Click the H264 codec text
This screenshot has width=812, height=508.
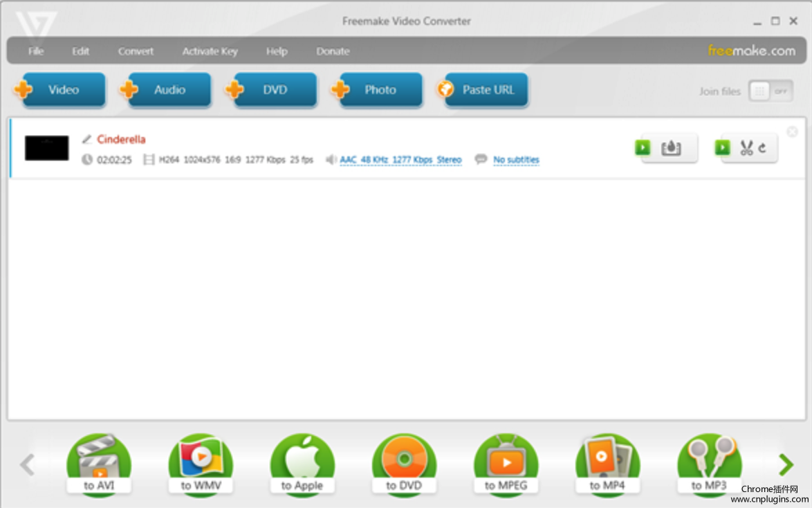pyautogui.click(x=169, y=160)
